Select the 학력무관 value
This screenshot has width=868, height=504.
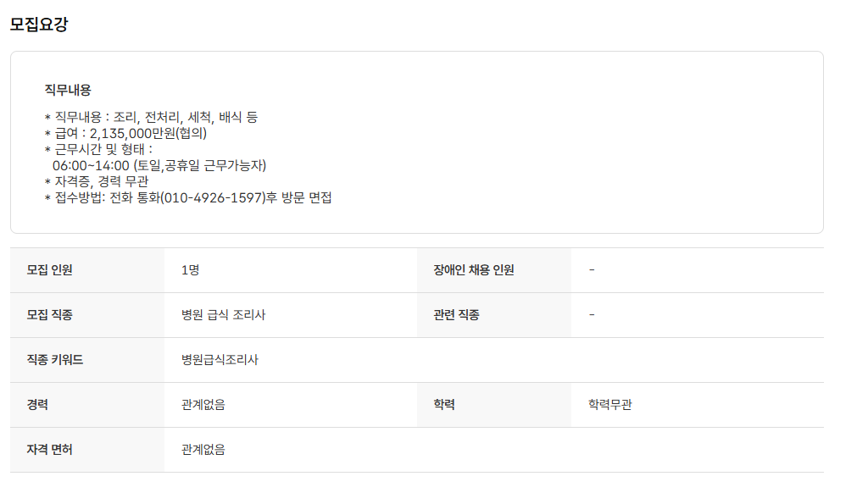point(609,405)
